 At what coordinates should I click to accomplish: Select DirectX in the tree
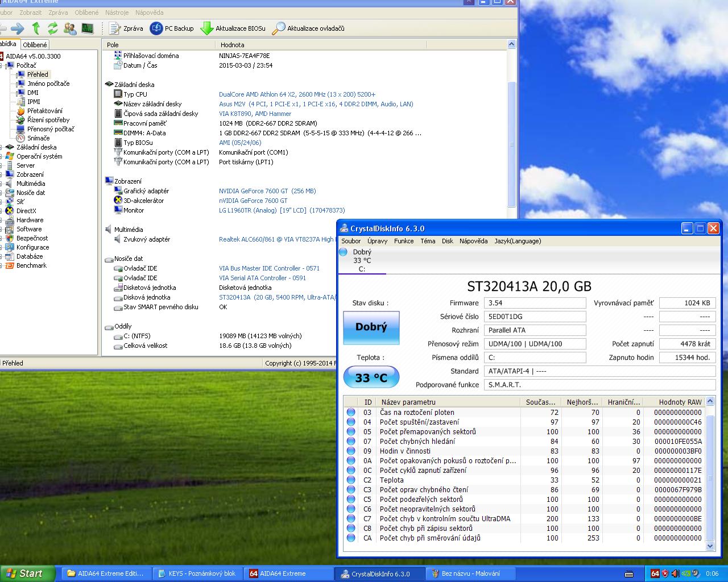pyautogui.click(x=26, y=211)
